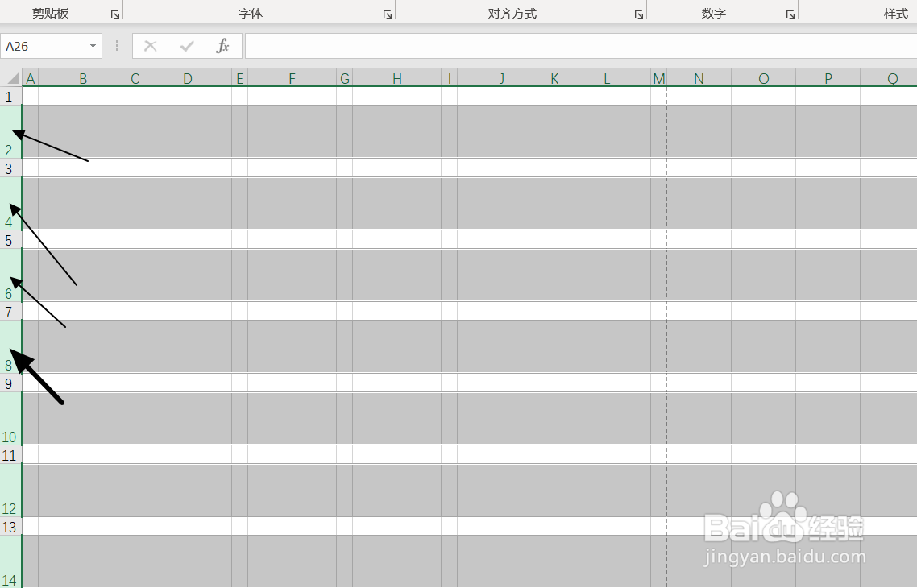The width and height of the screenshot is (917, 588).
Task: Select column Q header
Action: point(889,78)
